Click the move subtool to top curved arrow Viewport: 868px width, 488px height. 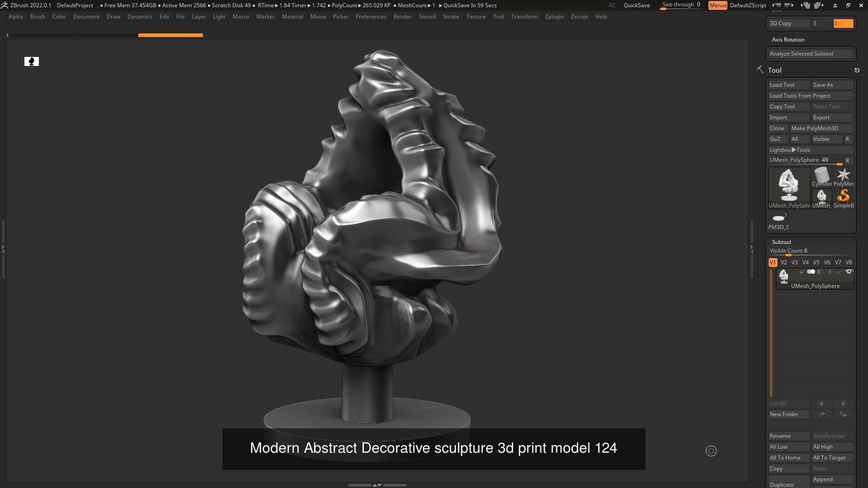coord(821,414)
